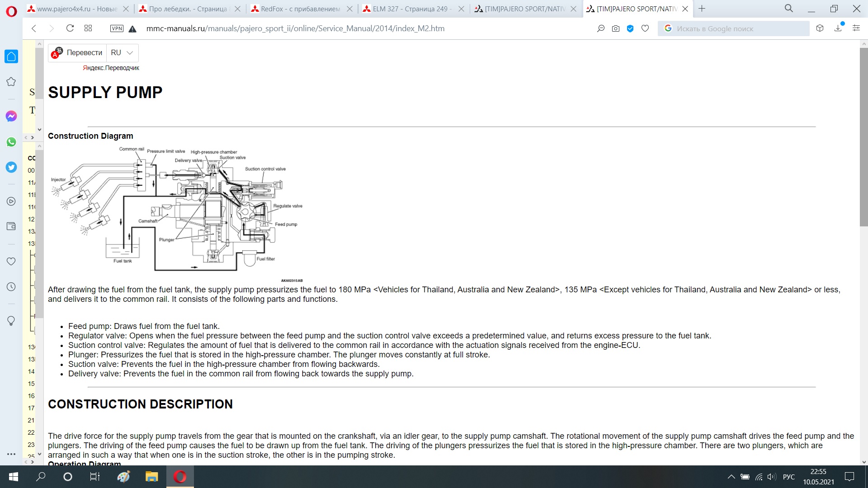This screenshot has height=488, width=868.
Task: Open sidebar three-dots setup menu
Action: point(11,454)
